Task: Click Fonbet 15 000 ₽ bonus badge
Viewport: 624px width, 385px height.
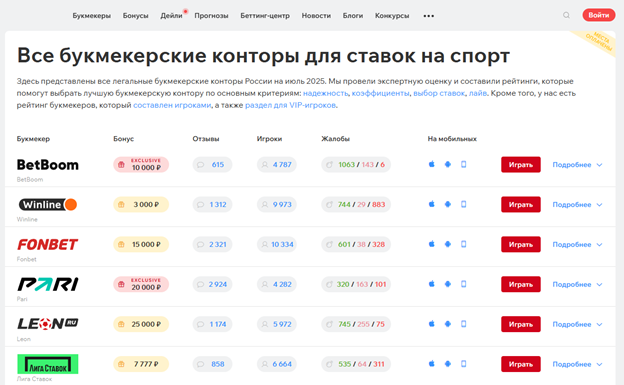Action: coord(141,244)
